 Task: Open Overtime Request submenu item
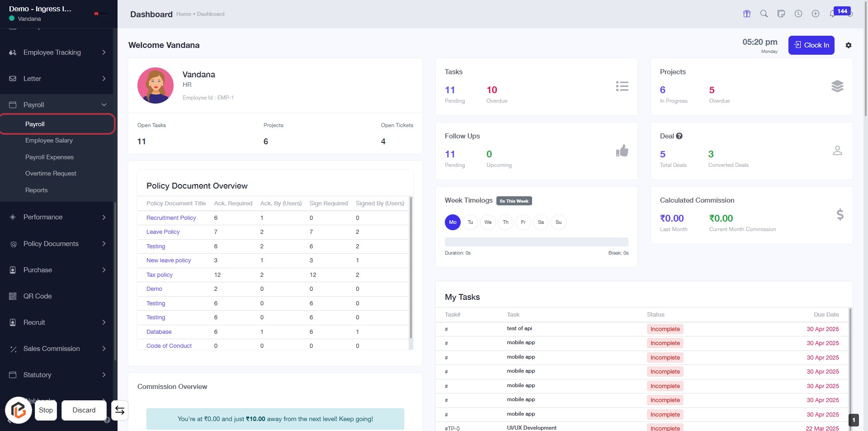(51, 174)
